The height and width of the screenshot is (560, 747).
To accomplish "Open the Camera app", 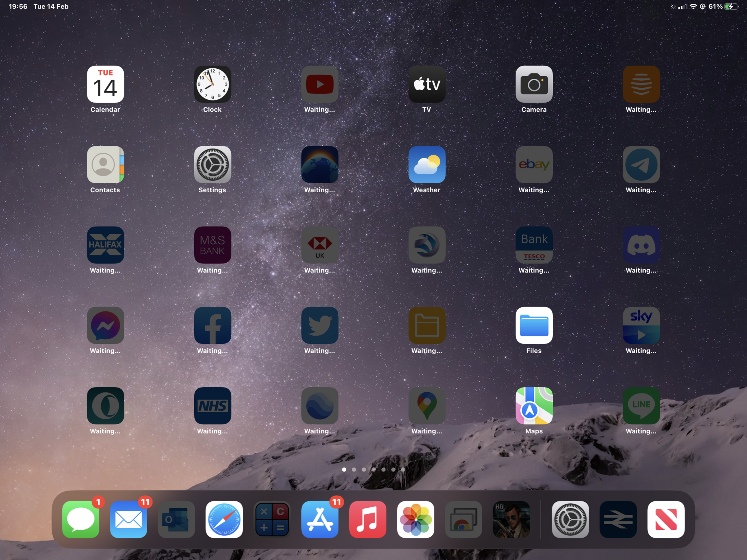I will tap(534, 84).
